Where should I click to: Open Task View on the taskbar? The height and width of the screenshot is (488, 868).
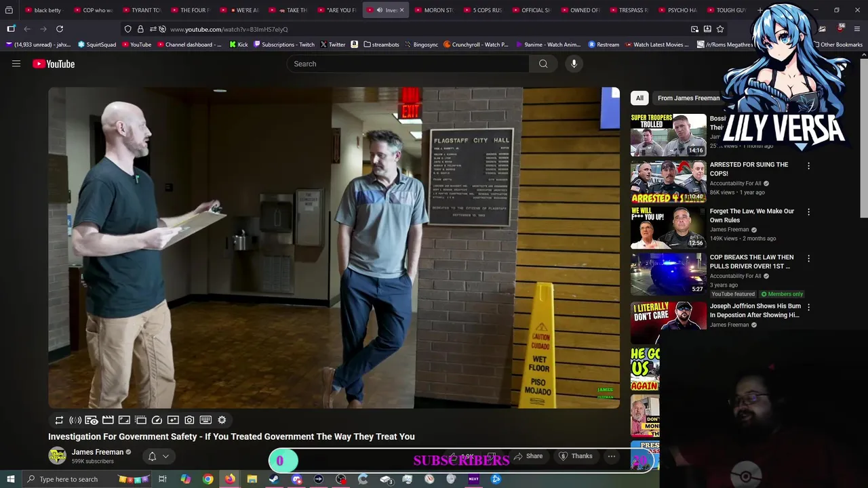point(163,479)
